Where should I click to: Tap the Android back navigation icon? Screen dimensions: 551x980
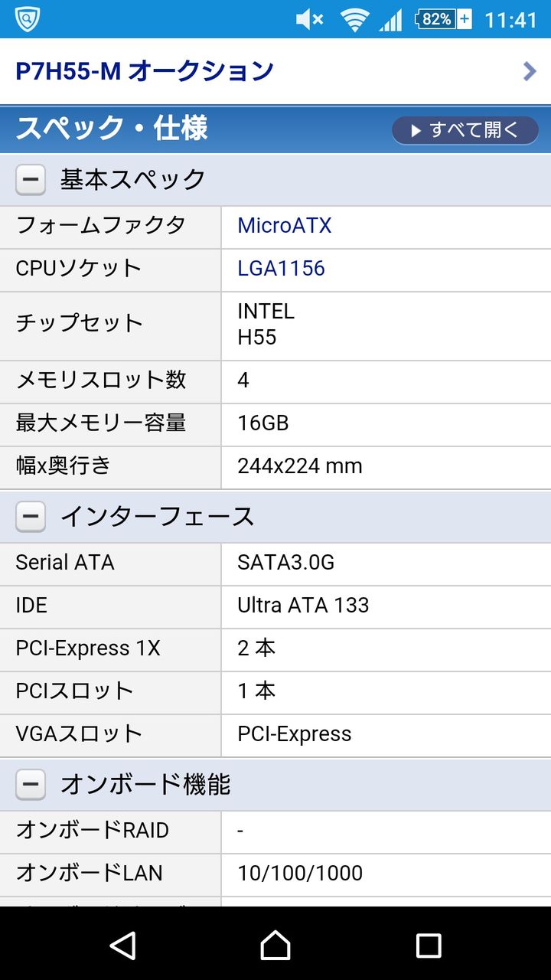tap(123, 946)
